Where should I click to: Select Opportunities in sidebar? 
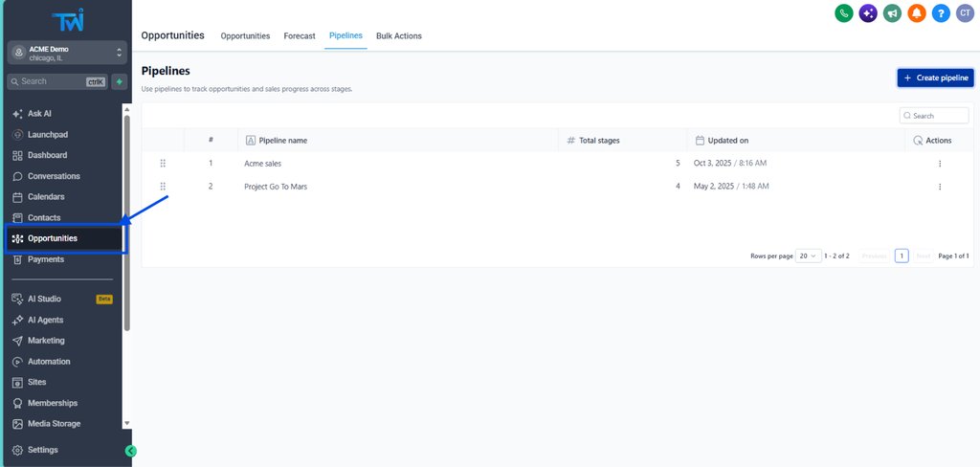[65, 238]
